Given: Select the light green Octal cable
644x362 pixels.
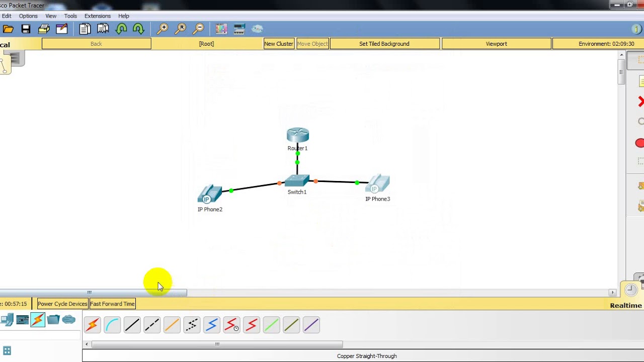Looking at the screenshot, I should 271,325.
